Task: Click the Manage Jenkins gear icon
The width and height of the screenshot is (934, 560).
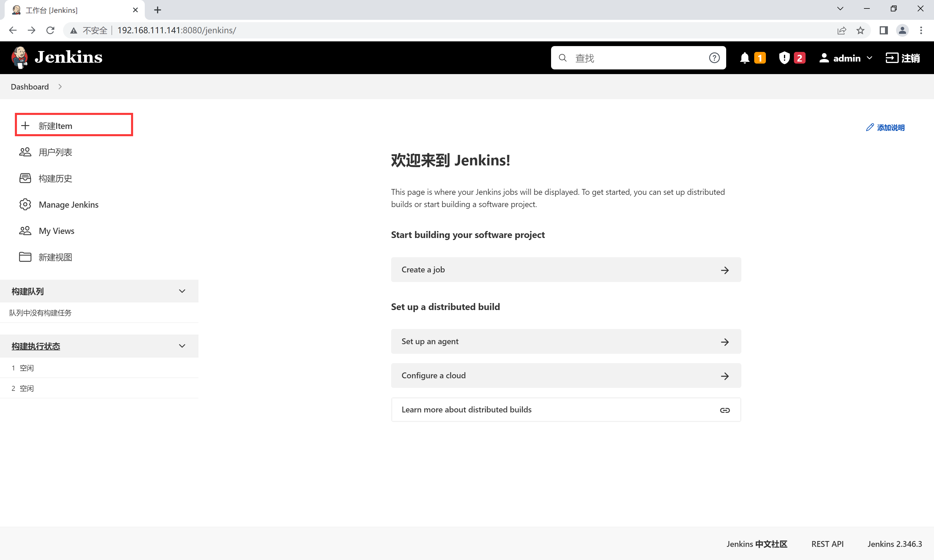Action: click(x=25, y=204)
